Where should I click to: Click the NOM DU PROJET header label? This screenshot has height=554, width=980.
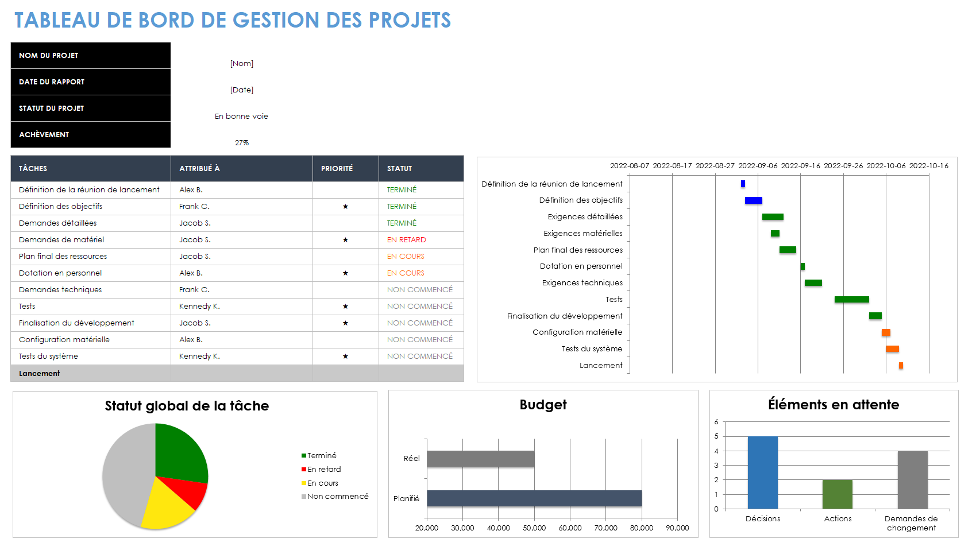[49, 55]
